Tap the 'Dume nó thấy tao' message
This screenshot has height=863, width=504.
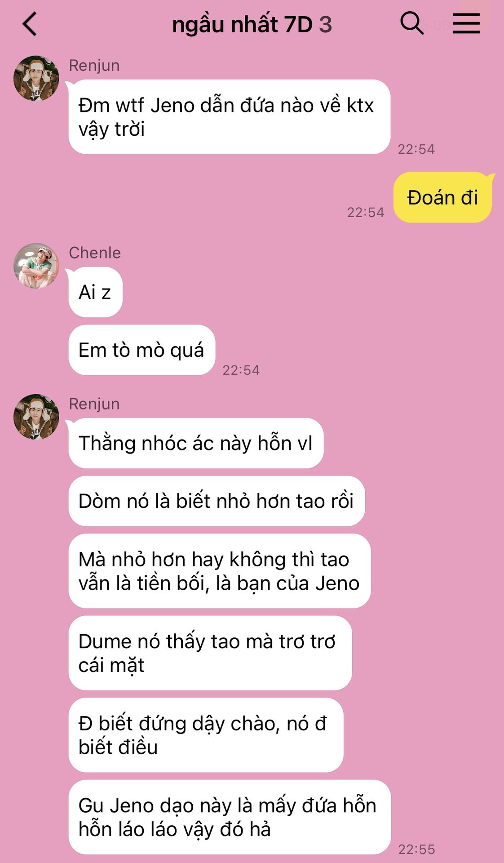click(x=210, y=653)
